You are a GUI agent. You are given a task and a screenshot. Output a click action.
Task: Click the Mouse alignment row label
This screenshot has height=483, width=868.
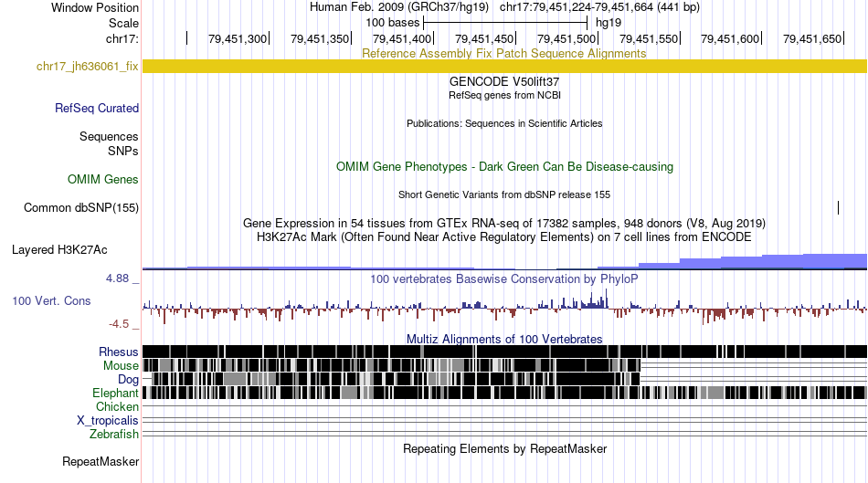pyautogui.click(x=121, y=366)
